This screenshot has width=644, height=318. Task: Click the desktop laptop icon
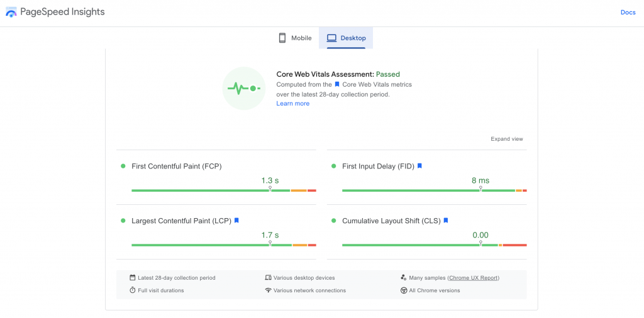(331, 38)
